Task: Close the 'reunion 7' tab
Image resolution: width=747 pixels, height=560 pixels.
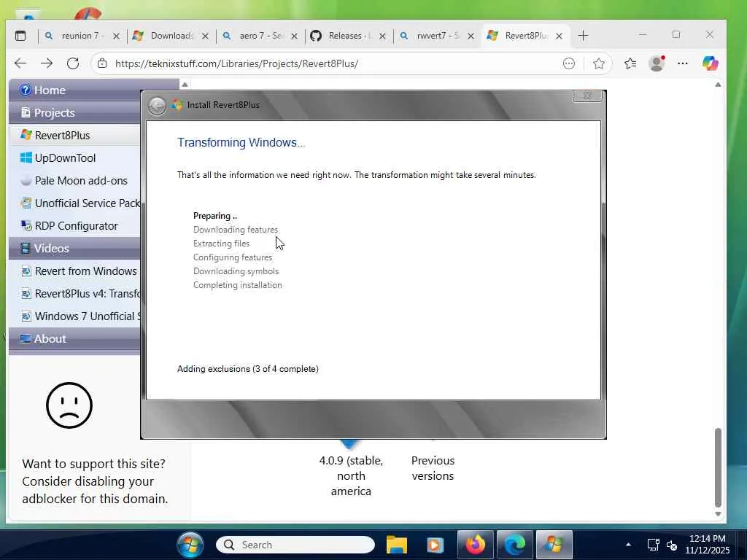Action: [x=116, y=36]
